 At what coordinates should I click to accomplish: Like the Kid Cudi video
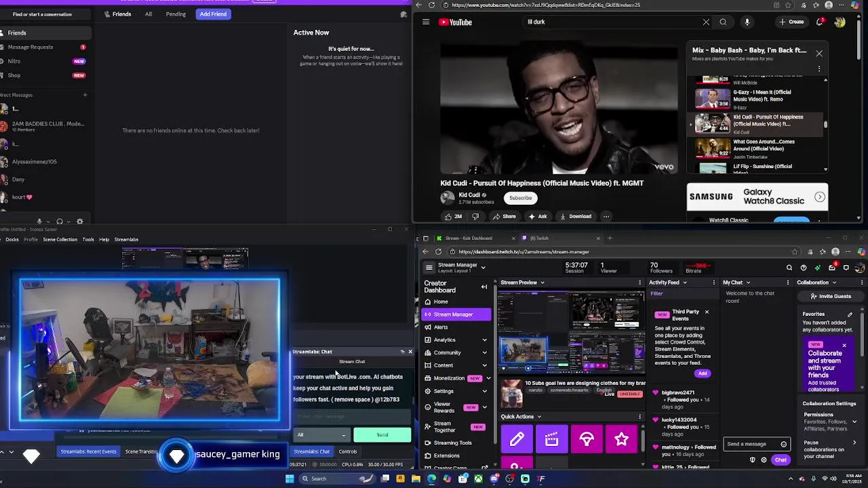(453, 216)
